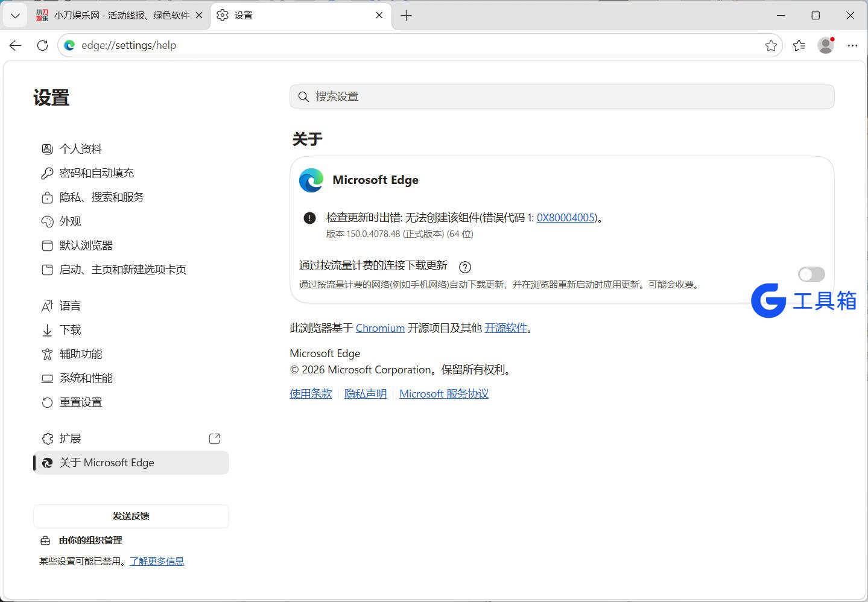Click the update error exclamation icon

pos(309,218)
